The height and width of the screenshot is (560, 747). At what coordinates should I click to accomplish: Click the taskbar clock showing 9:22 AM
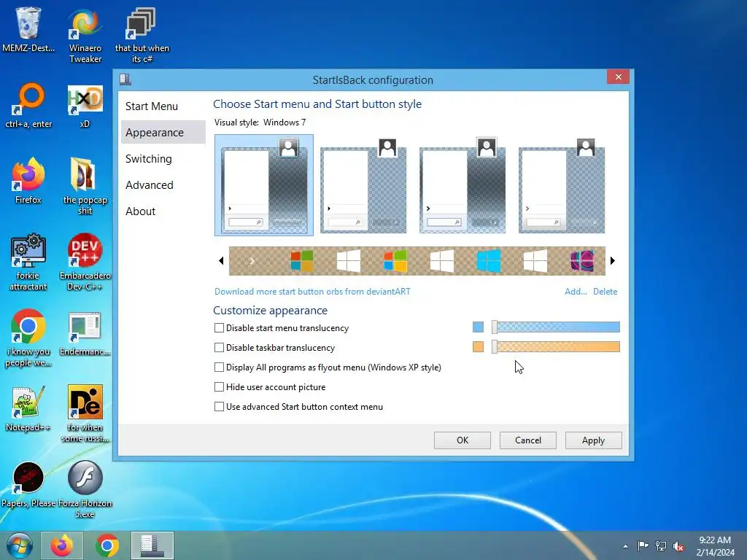click(x=715, y=546)
